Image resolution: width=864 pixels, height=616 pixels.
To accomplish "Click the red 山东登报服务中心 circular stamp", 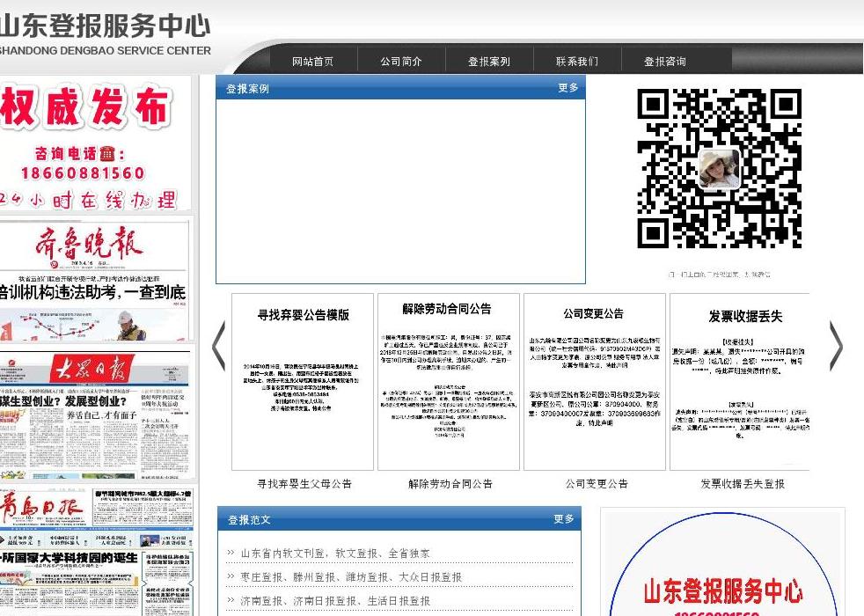I will [x=722, y=565].
